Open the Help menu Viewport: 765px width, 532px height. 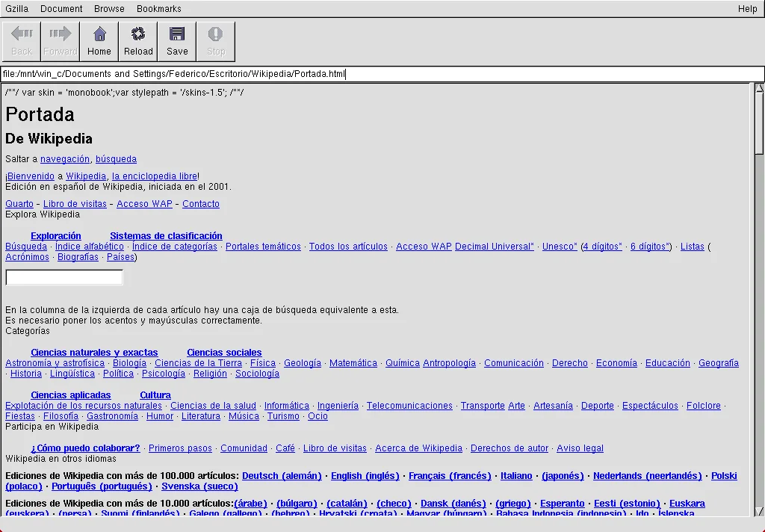pyautogui.click(x=747, y=9)
